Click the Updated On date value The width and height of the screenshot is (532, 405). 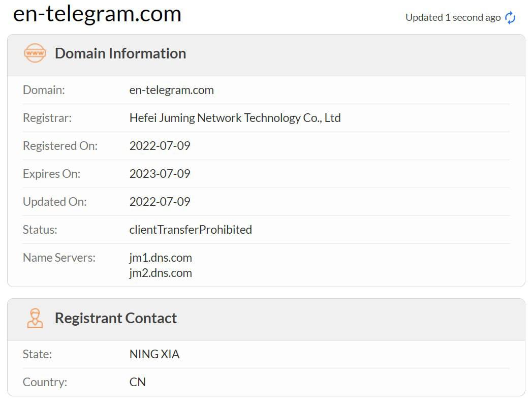pos(160,202)
